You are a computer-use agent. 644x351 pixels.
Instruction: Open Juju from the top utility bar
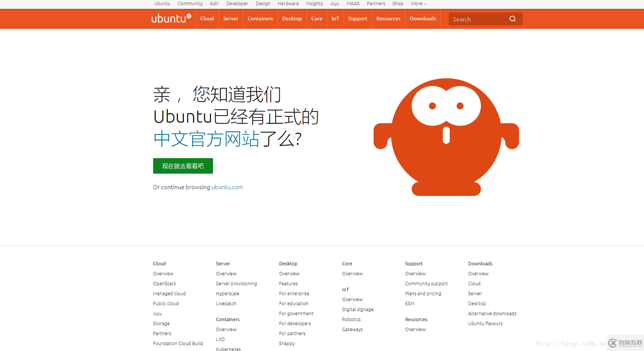(x=334, y=3)
